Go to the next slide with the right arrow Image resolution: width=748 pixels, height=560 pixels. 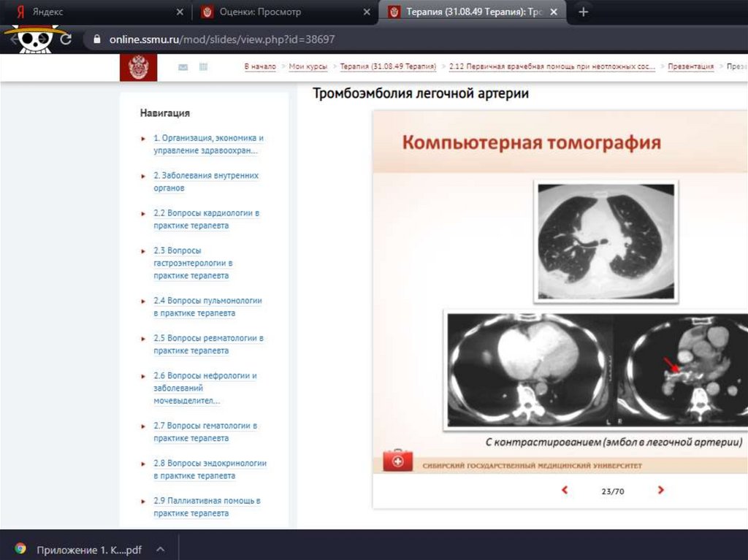coord(660,491)
